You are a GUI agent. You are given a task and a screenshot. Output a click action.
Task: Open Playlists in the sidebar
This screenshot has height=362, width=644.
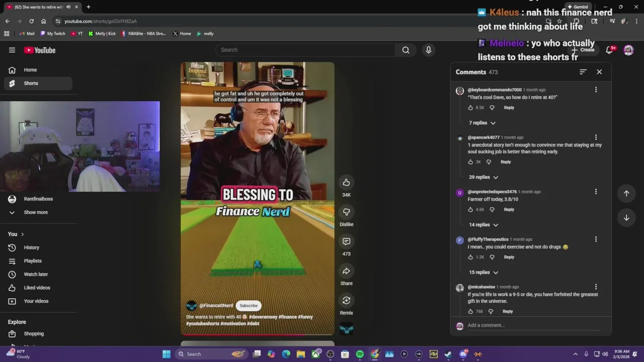tap(38, 261)
